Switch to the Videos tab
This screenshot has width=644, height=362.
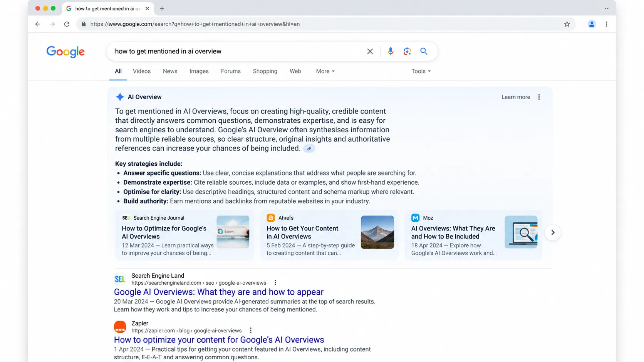(142, 71)
